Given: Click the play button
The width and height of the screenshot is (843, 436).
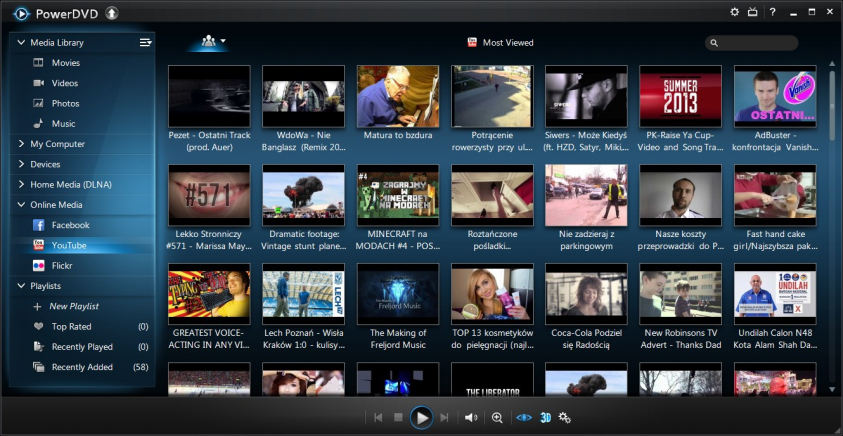Looking at the screenshot, I should pyautogui.click(x=422, y=417).
